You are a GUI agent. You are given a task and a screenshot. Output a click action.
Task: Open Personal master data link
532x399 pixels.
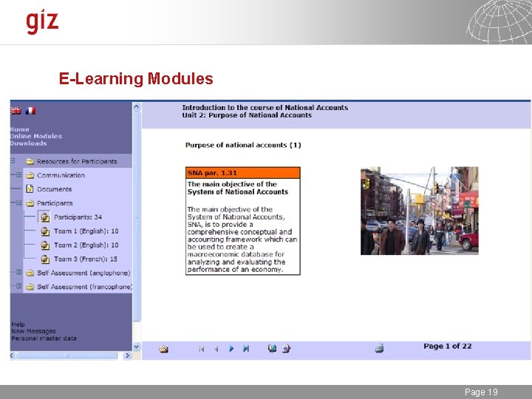(x=44, y=338)
